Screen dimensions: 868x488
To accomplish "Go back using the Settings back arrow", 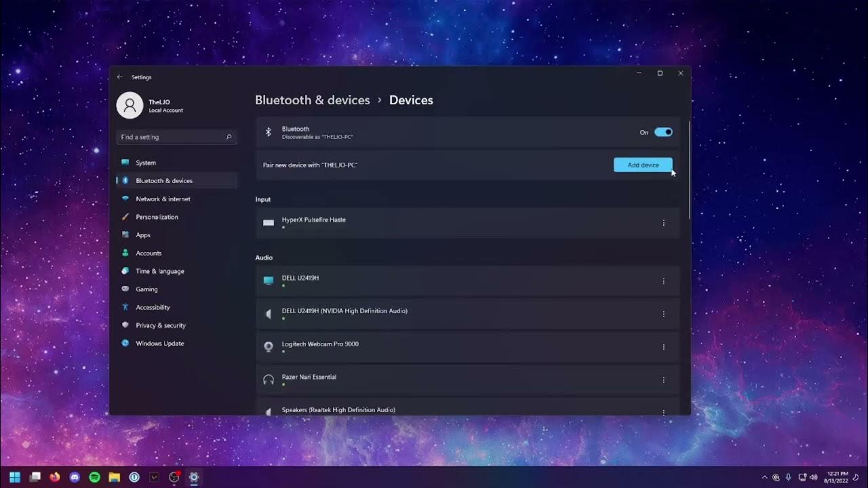I will point(120,77).
